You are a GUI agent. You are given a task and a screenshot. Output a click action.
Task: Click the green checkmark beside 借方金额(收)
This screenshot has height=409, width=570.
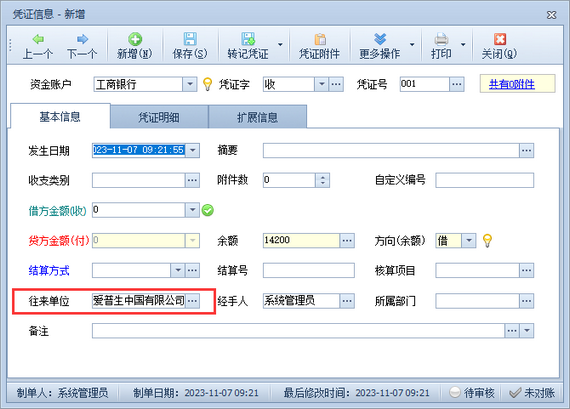pyautogui.click(x=208, y=210)
